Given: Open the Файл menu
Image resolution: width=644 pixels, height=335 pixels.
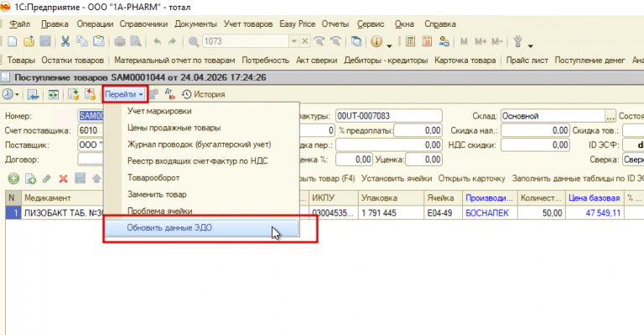Looking at the screenshot, I should pyautogui.click(x=20, y=24).
